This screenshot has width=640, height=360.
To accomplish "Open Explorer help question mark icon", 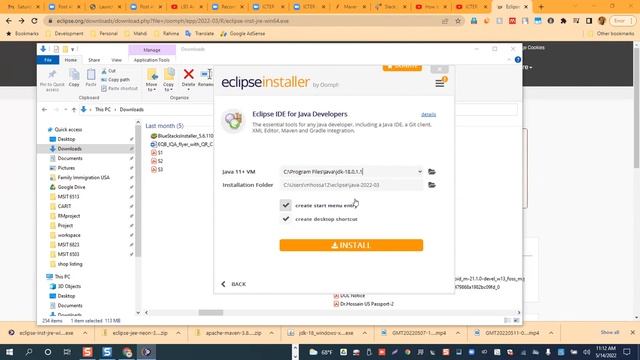I will 518,60.
